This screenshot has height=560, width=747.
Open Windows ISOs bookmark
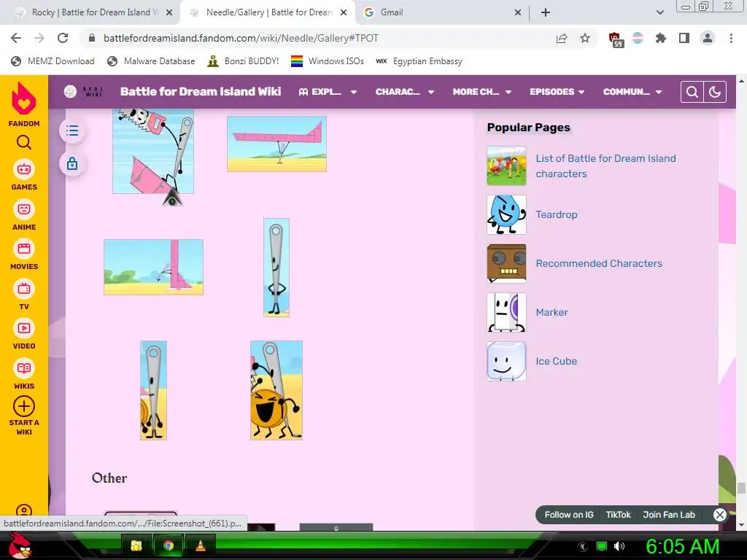[x=328, y=61]
